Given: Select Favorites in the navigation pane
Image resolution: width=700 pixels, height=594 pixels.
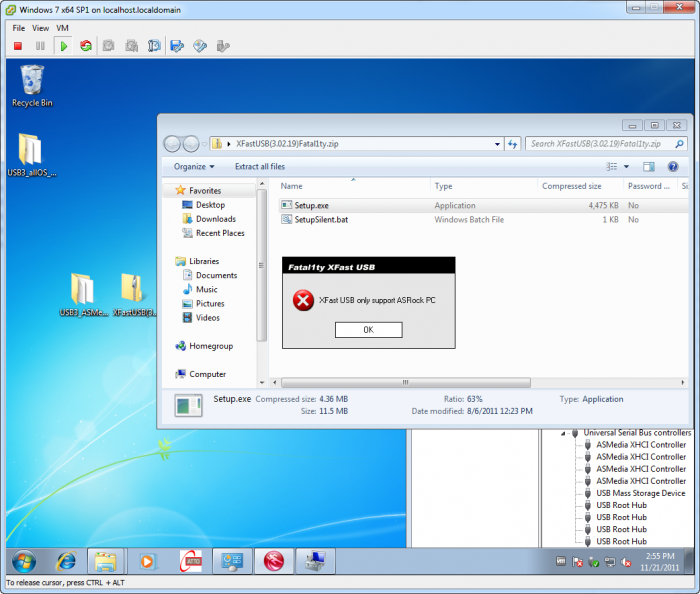Looking at the screenshot, I should [205, 191].
